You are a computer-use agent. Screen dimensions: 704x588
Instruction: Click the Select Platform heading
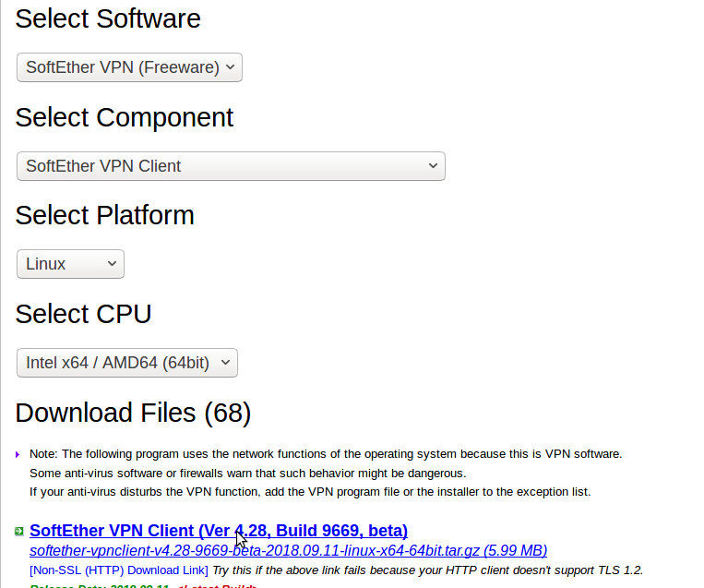[104, 215]
